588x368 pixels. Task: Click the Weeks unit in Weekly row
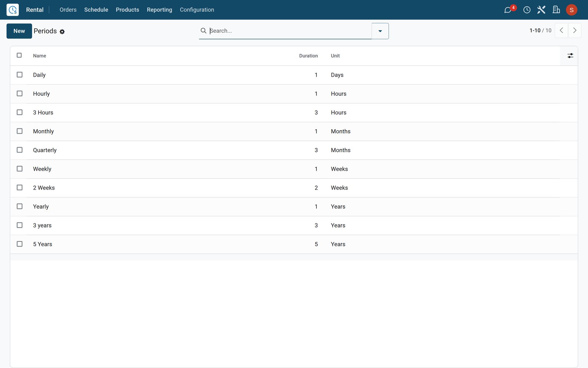pyautogui.click(x=339, y=169)
